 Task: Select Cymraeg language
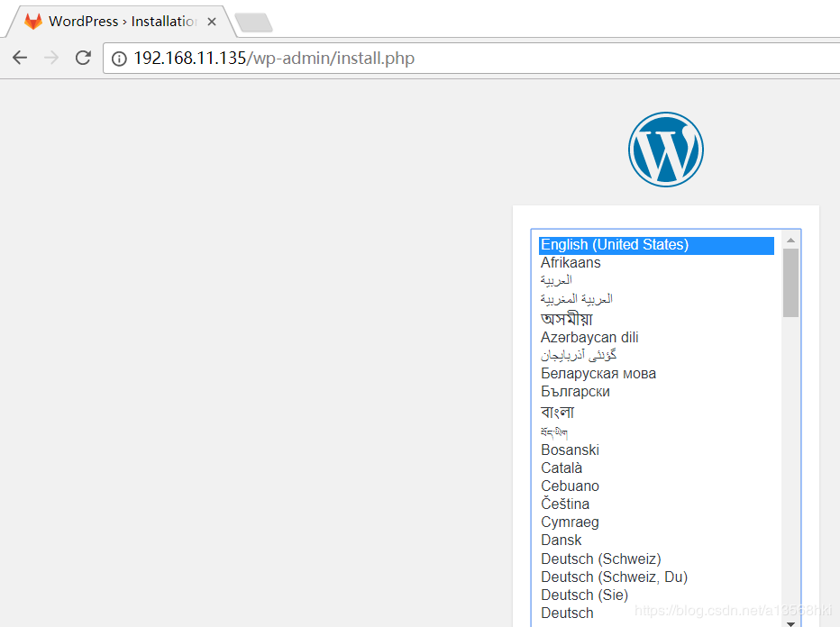pos(656,522)
